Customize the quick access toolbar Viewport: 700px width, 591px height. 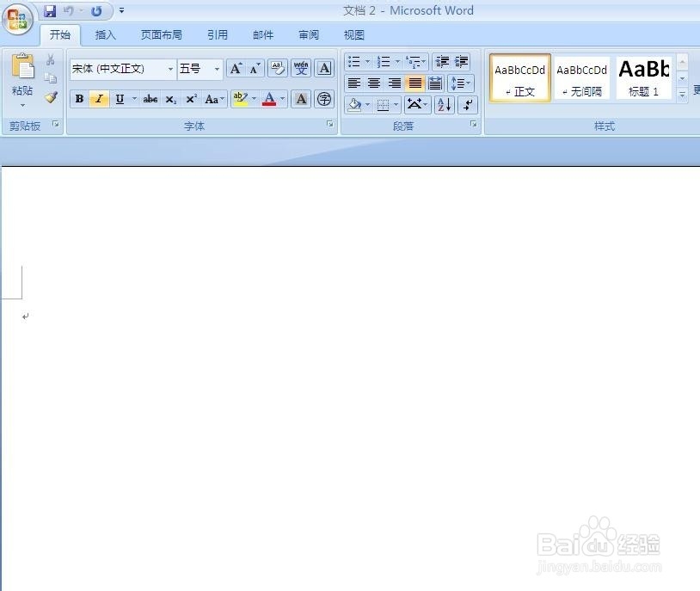(x=121, y=10)
